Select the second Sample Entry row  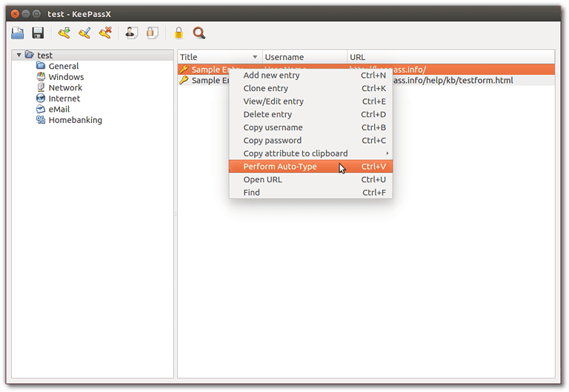204,81
